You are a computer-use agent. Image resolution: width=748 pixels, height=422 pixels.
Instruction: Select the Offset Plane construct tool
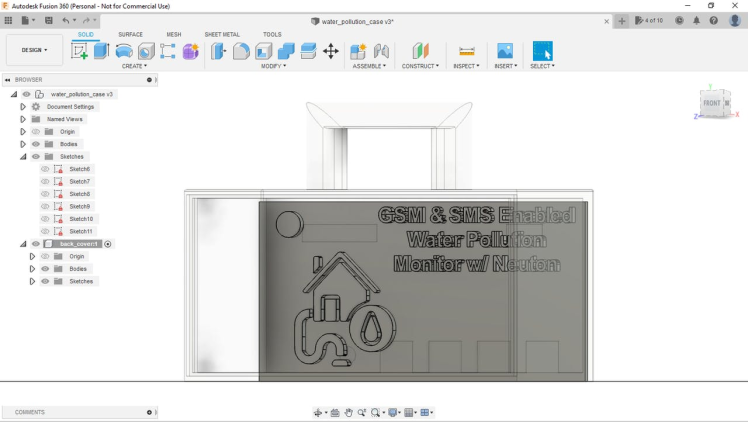click(x=420, y=51)
